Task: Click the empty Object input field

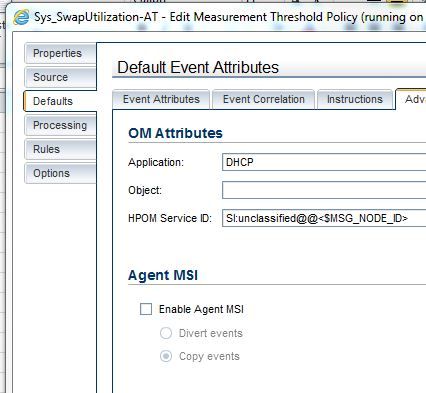Action: [x=324, y=190]
